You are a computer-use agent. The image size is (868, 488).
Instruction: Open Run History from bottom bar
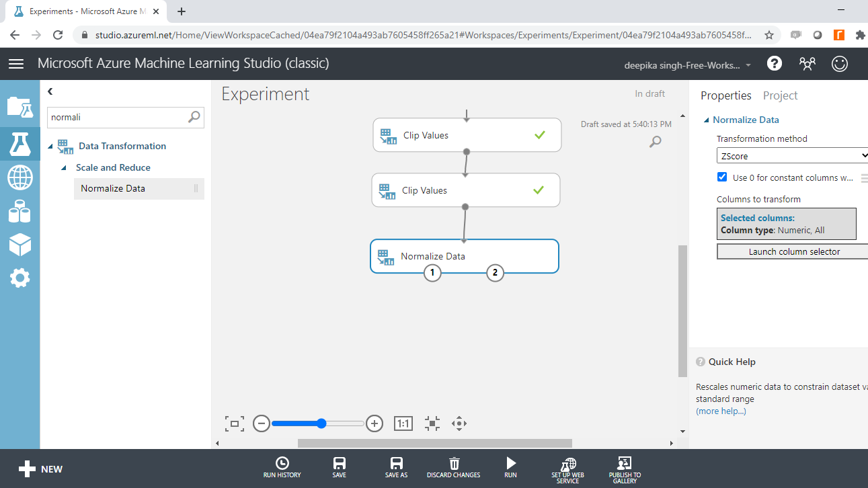pos(282,468)
